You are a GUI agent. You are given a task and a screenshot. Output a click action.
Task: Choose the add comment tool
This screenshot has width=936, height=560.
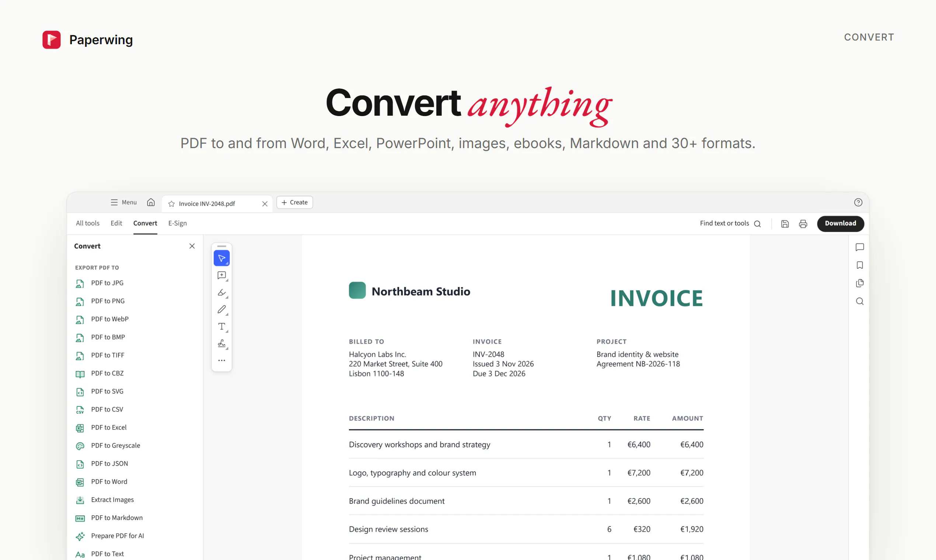click(x=221, y=275)
